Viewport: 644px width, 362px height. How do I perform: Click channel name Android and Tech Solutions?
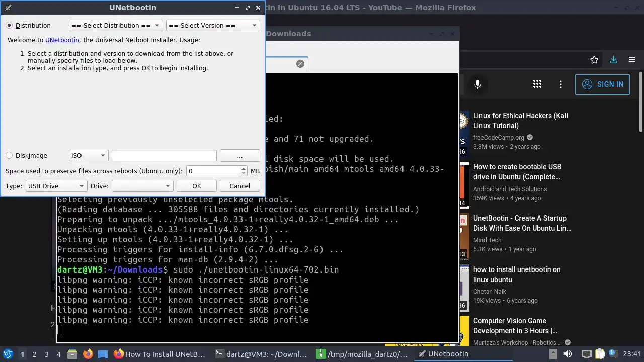[x=510, y=189]
